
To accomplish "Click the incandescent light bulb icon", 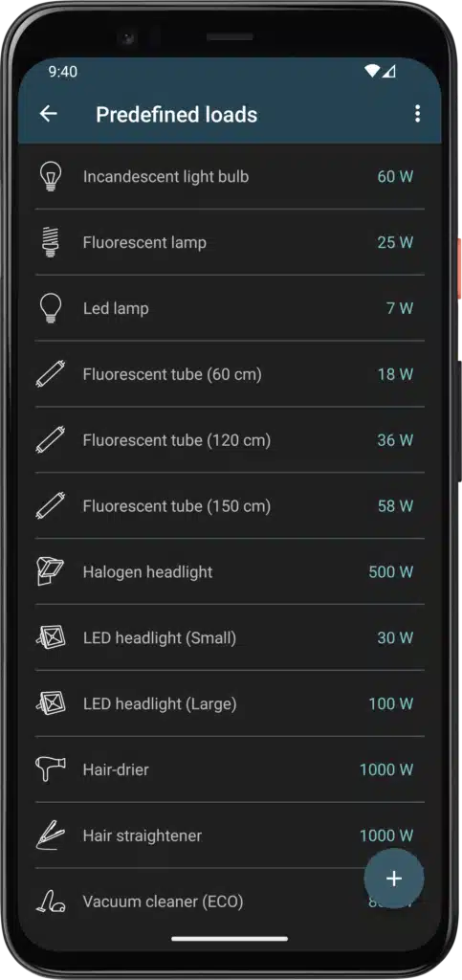I will point(51,176).
